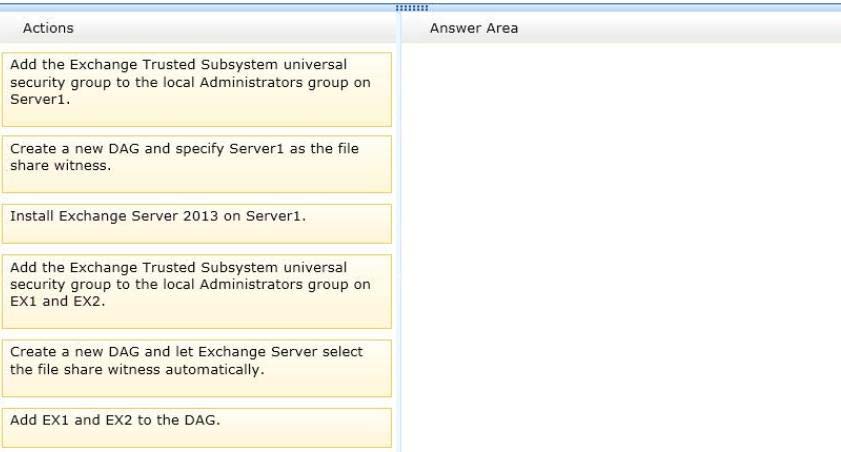The width and height of the screenshot is (841, 452).
Task: Click the dotted splitter grip at the top
Action: (x=412, y=8)
